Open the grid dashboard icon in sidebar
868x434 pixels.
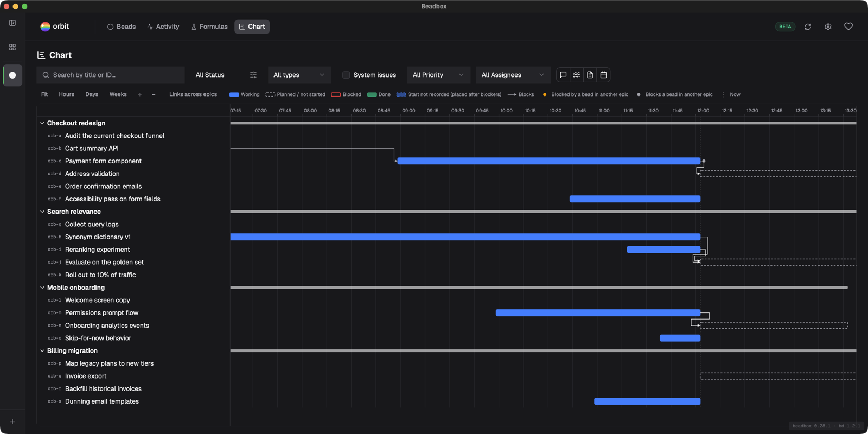click(12, 47)
